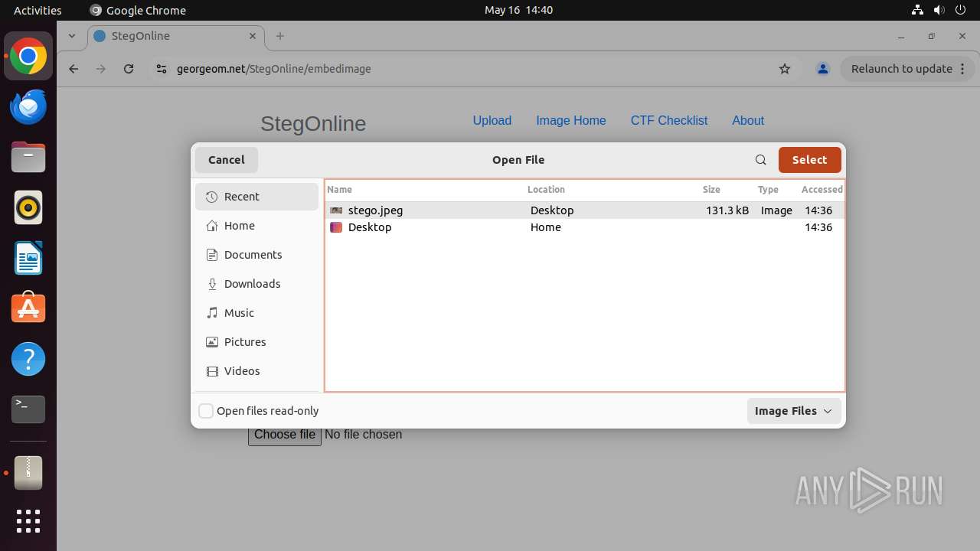Click the StegOnline page heading
The width and height of the screenshot is (980, 551).
313,124
